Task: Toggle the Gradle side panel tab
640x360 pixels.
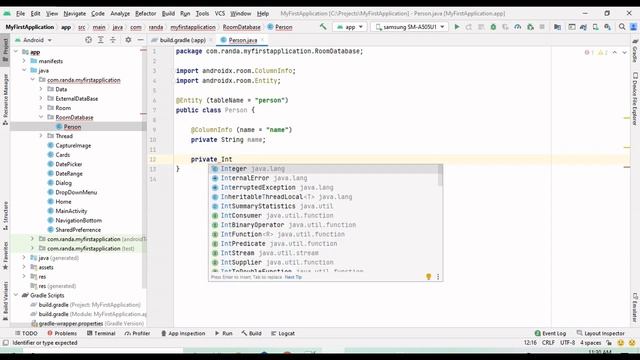Action: (635, 51)
